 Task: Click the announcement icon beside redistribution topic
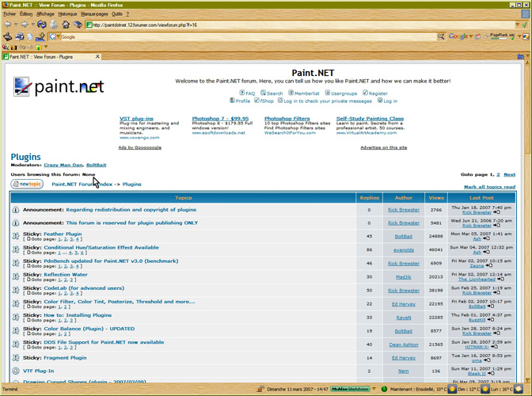coord(15,211)
